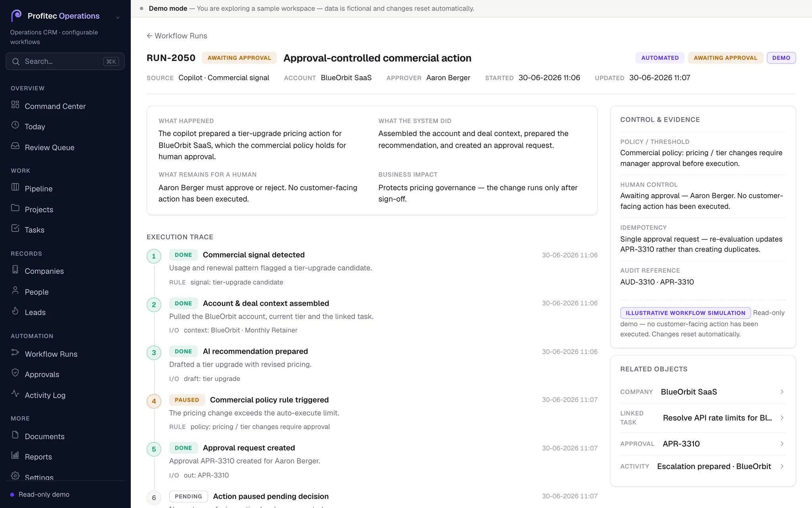This screenshot has height=508, width=812.
Task: Expand the BlueOrbit SaaS company chevron
Action: [x=782, y=392]
